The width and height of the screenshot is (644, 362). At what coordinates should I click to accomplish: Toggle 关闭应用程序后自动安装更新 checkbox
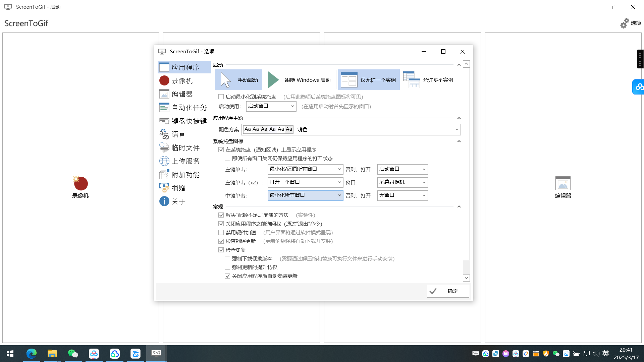point(227,276)
